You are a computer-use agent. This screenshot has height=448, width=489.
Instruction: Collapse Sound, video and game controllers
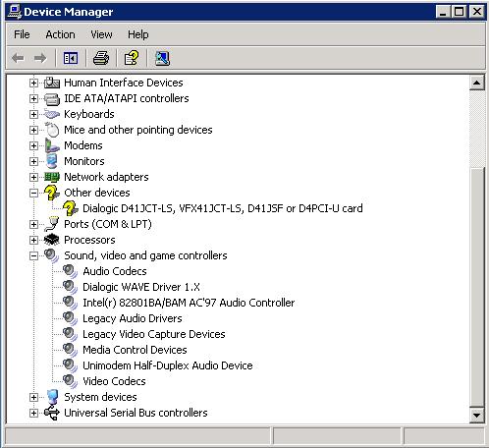33,255
